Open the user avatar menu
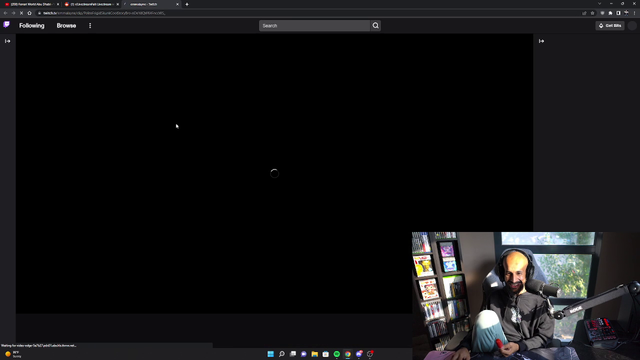 (x=632, y=25)
